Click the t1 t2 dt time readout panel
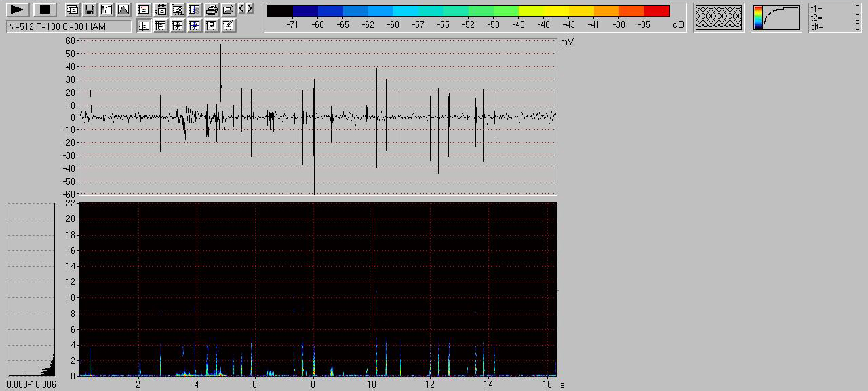868x391 pixels. click(835, 18)
